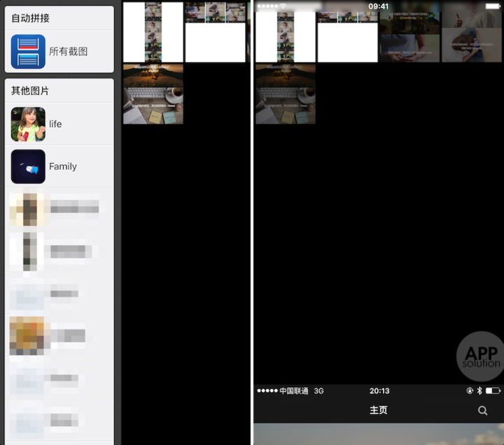Tap the 主页 title in navigation bar
The width and height of the screenshot is (504, 445).
(378, 411)
